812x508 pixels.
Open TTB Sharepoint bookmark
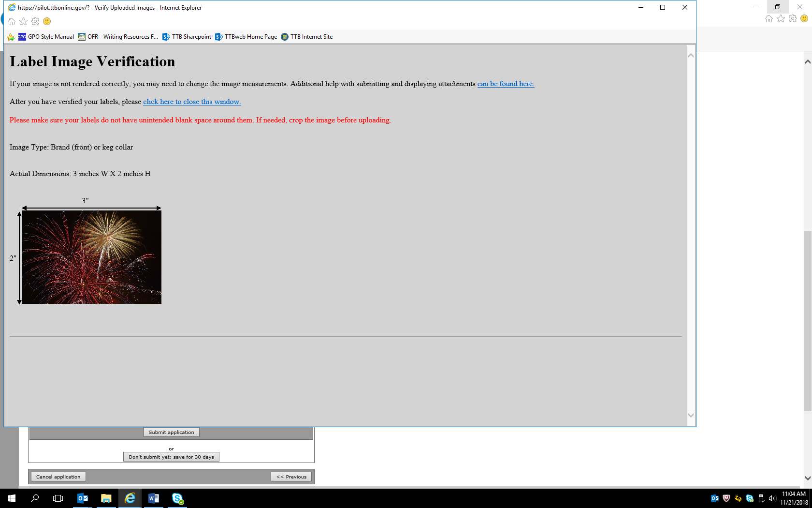point(187,37)
